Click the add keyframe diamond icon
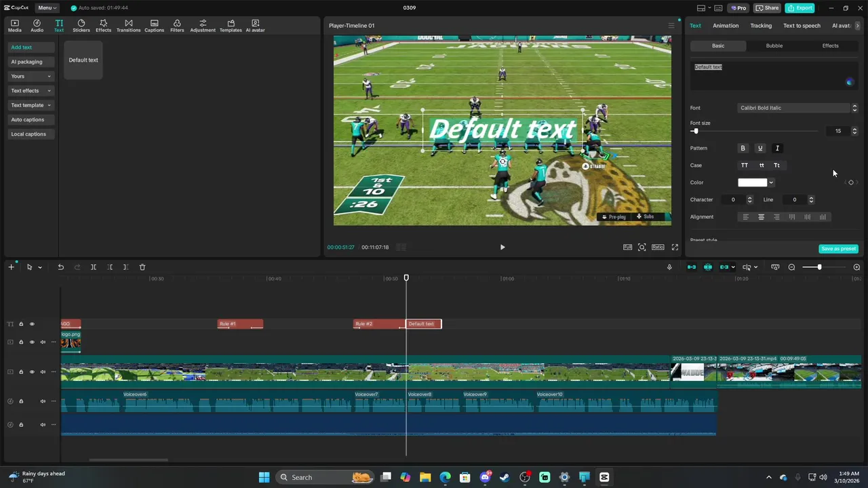 click(x=851, y=182)
